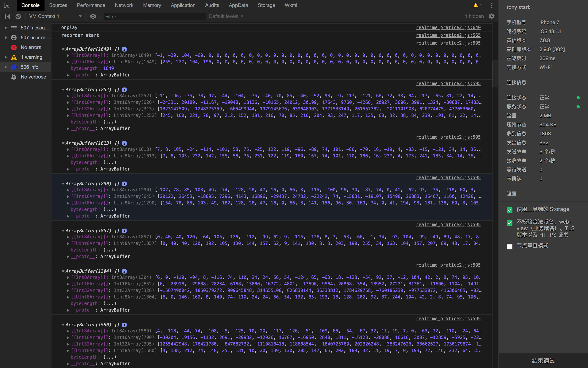Expand Int8Array(1290) entry

pyautogui.click(x=68, y=190)
